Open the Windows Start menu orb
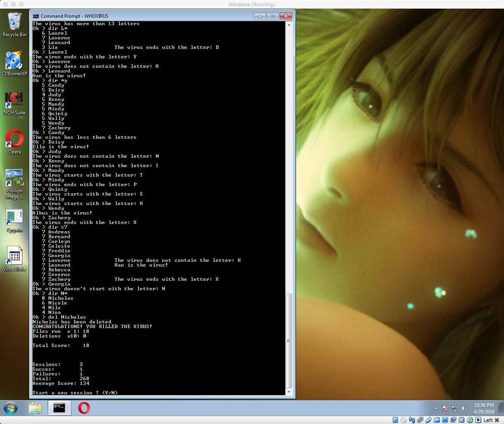This screenshot has width=504, height=424. pos(11,408)
